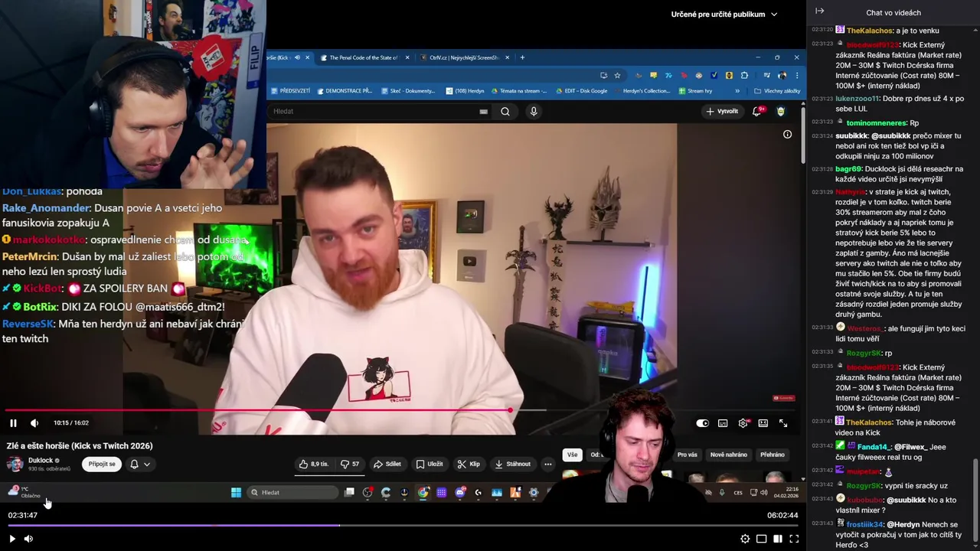Seek on the red YouTube progress bar
Viewport: 980px width, 551px height.
398,410
